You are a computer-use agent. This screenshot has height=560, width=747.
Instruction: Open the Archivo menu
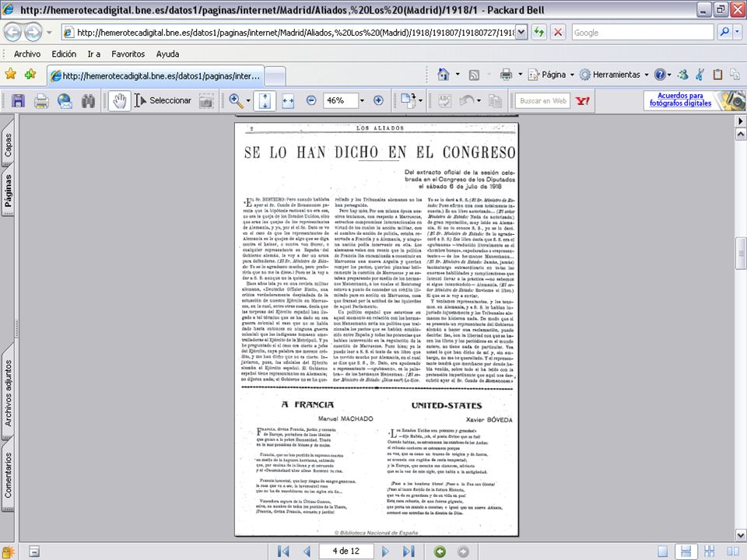(27, 54)
